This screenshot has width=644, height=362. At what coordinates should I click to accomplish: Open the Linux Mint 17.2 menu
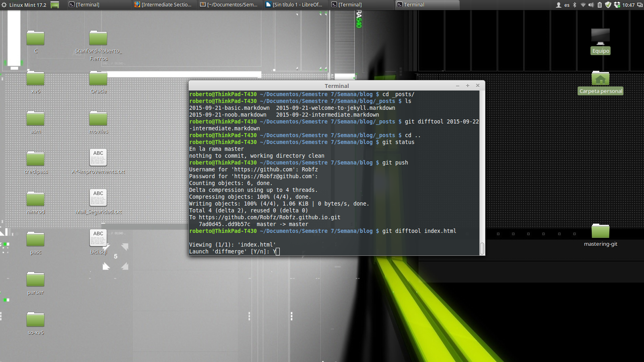(24, 5)
